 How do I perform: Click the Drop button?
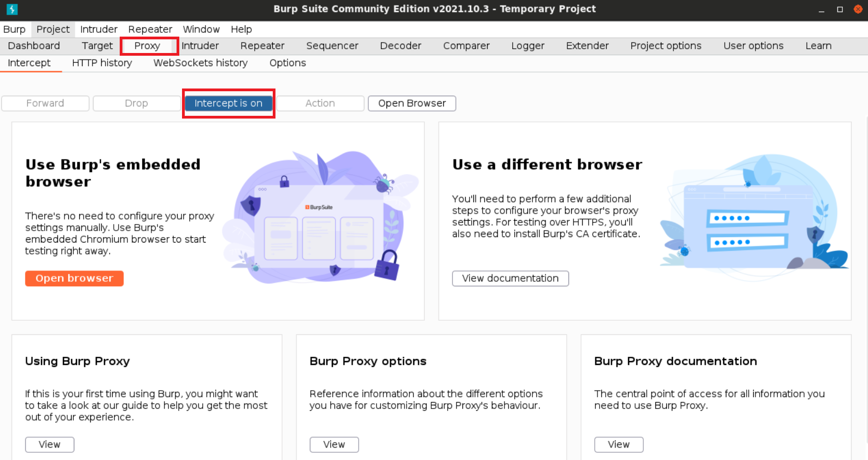tap(137, 103)
